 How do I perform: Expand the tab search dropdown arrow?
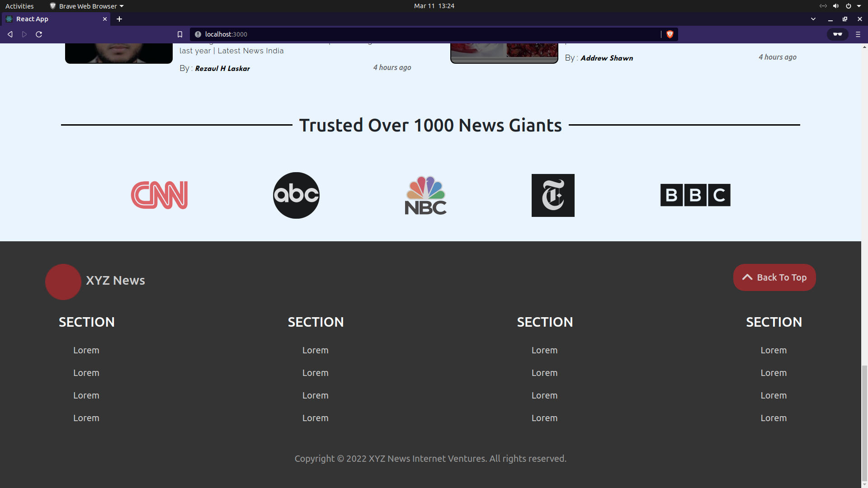[x=813, y=19]
